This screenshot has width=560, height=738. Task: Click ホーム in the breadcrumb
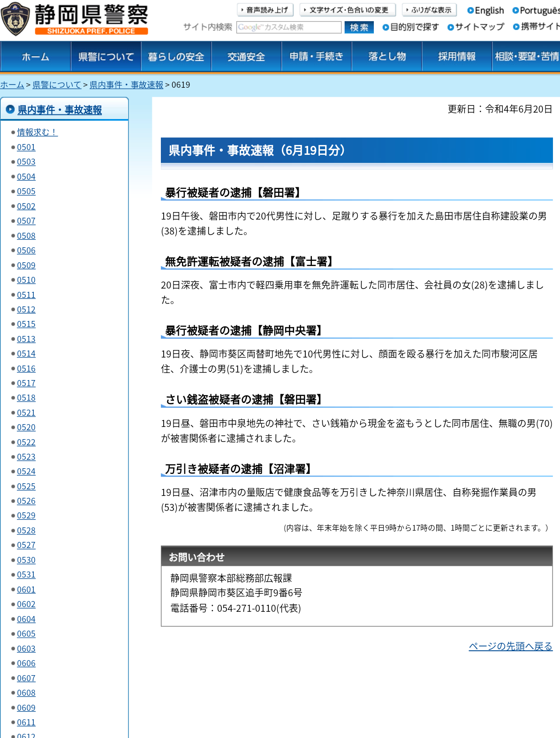pyautogui.click(x=12, y=85)
